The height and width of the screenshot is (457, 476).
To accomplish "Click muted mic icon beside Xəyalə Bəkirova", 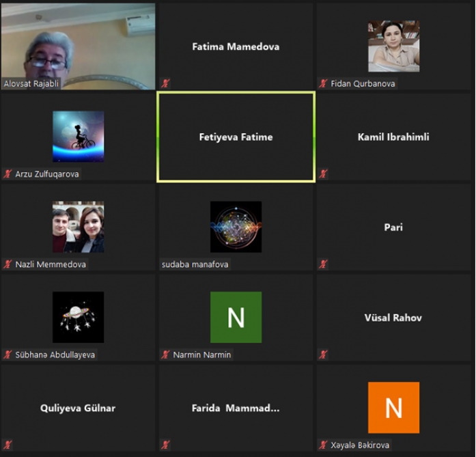I will 323,445.
